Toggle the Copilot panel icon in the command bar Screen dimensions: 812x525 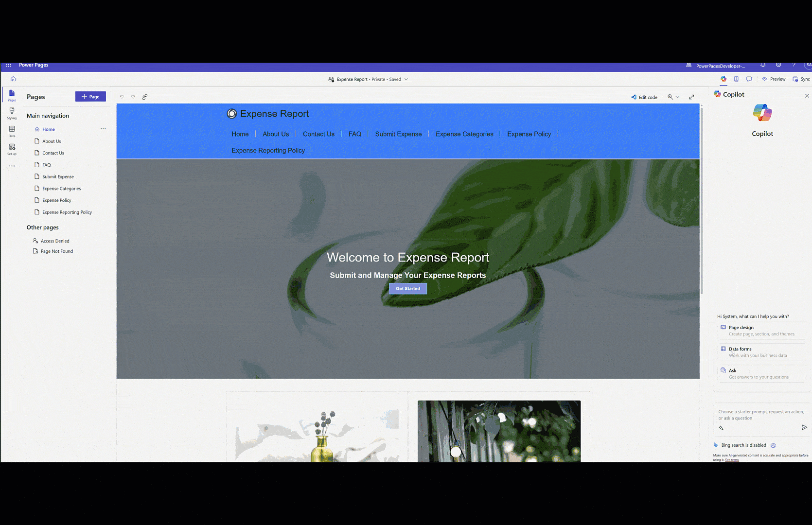click(x=724, y=79)
